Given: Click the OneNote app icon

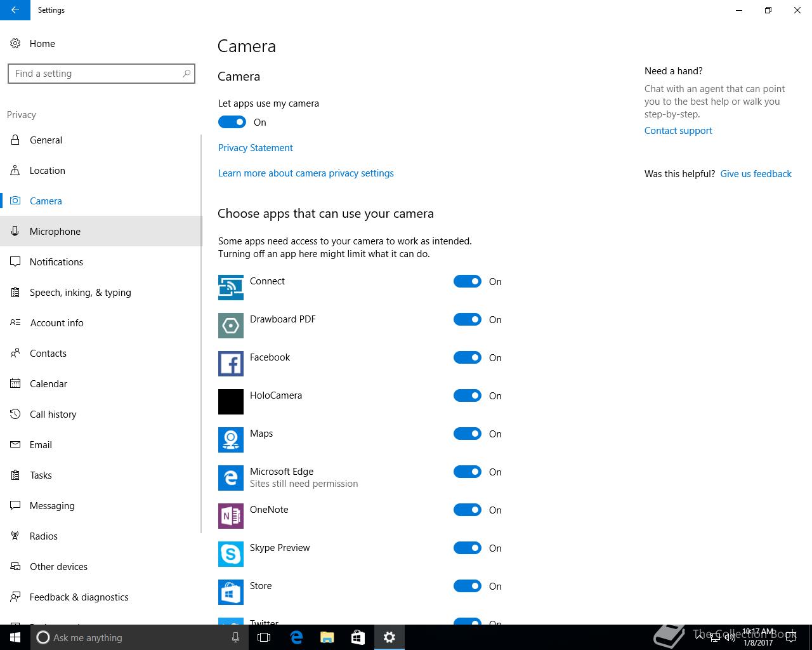Looking at the screenshot, I should click(x=231, y=516).
